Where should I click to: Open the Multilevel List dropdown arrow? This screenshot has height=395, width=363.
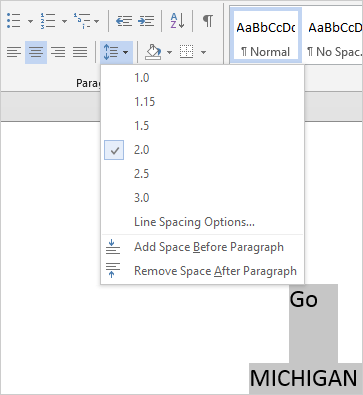click(96, 21)
